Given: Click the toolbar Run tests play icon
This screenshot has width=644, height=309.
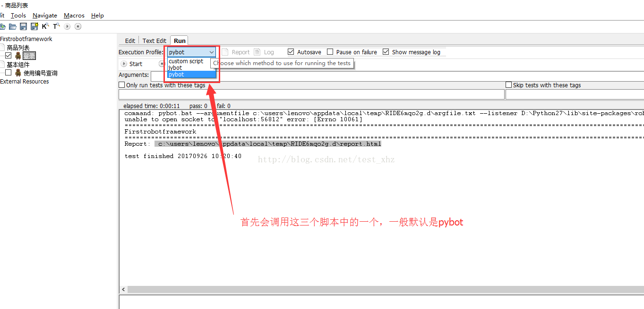Looking at the screenshot, I should (68, 26).
